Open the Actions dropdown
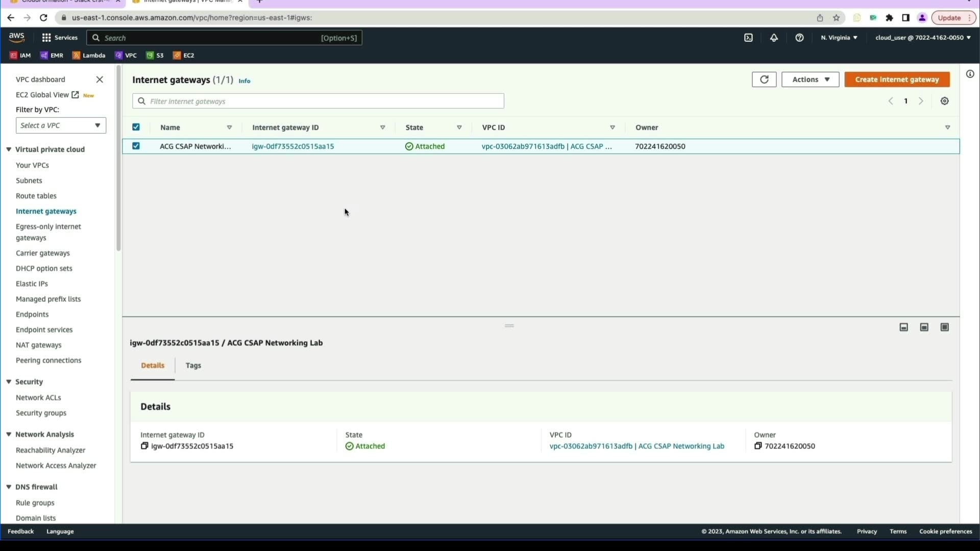Image resolution: width=980 pixels, height=551 pixels. 810,80
